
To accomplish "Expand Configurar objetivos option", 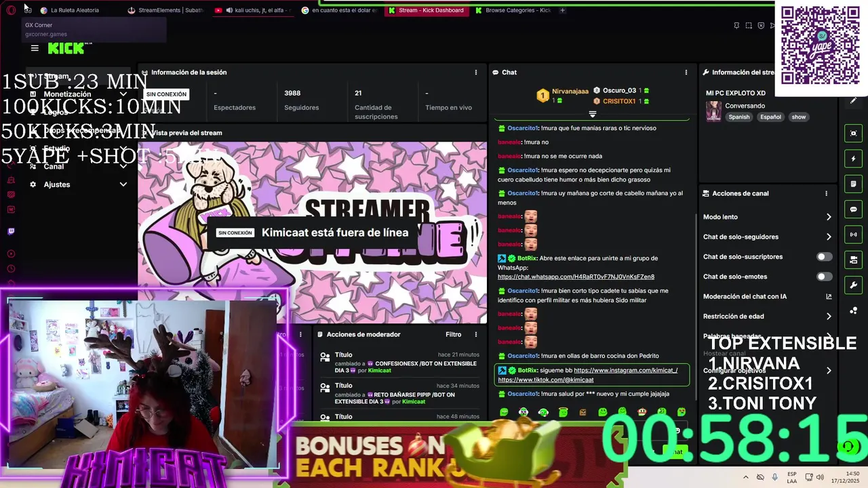I will tap(829, 371).
